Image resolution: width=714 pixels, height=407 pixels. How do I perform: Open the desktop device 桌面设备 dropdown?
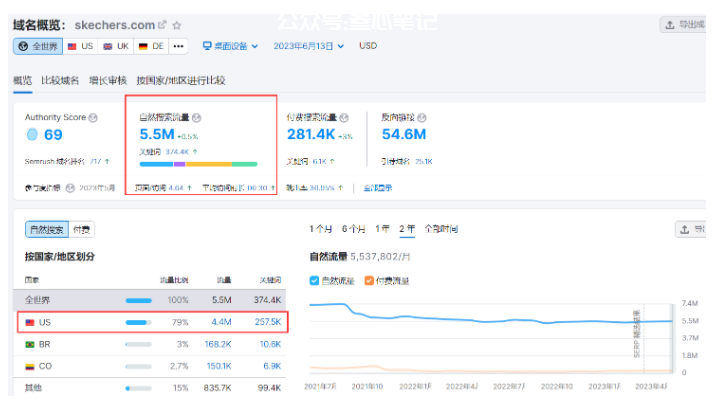point(230,46)
